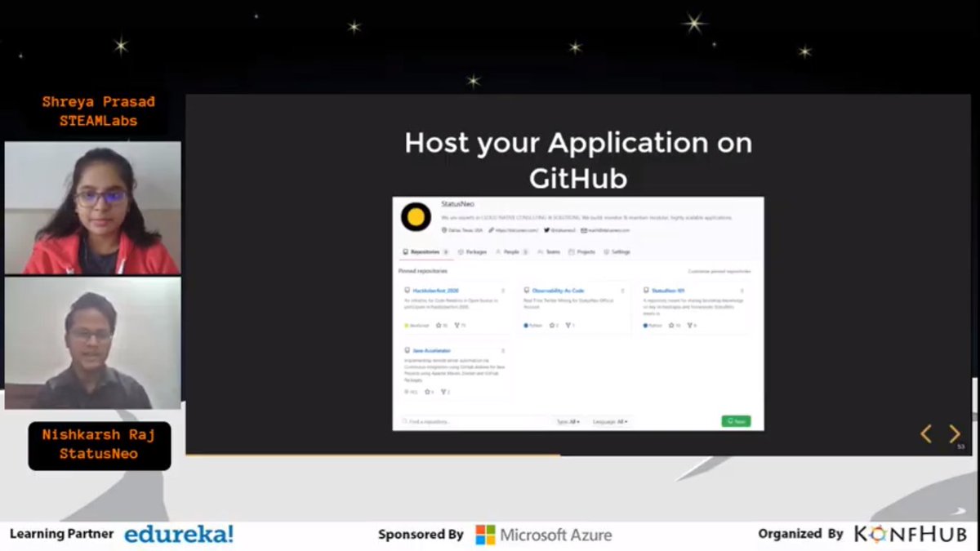Select the Teams tab

(548, 252)
